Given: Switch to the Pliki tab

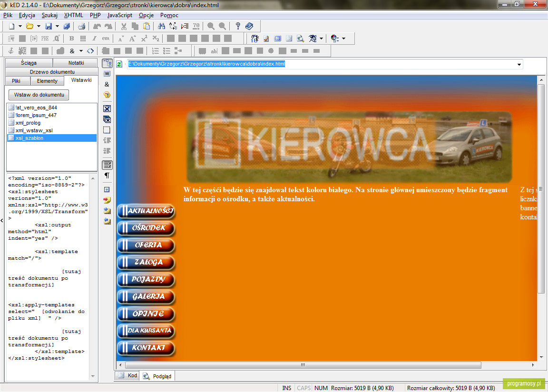Looking at the screenshot, I should click(x=16, y=81).
